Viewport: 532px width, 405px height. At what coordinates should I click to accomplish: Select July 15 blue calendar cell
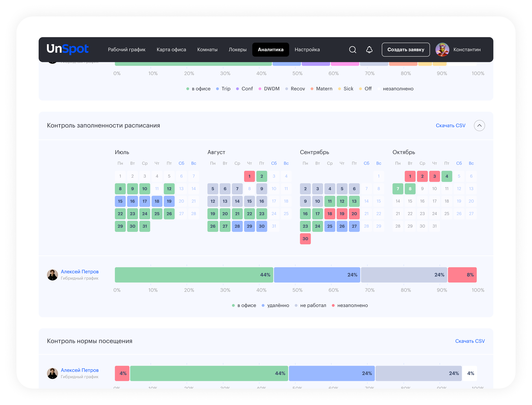[x=120, y=201]
